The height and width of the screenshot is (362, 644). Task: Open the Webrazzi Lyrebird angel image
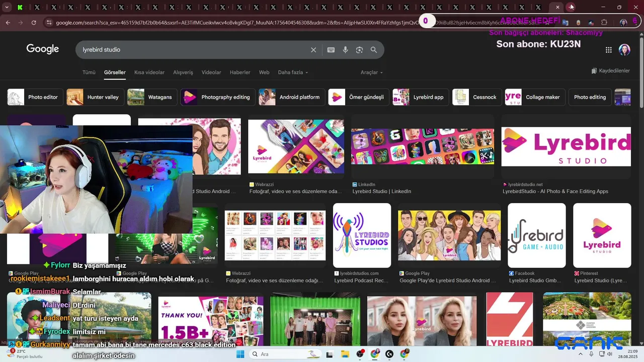point(296,146)
